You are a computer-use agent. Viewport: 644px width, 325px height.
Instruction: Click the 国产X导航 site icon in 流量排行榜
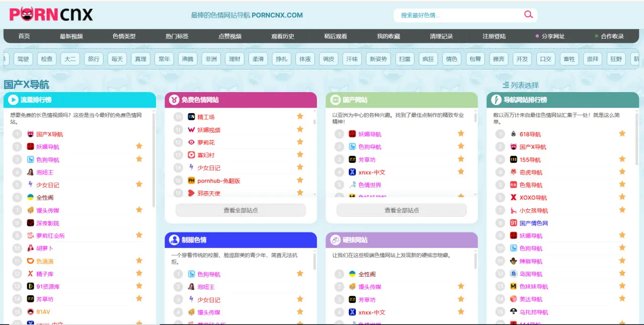point(31,134)
